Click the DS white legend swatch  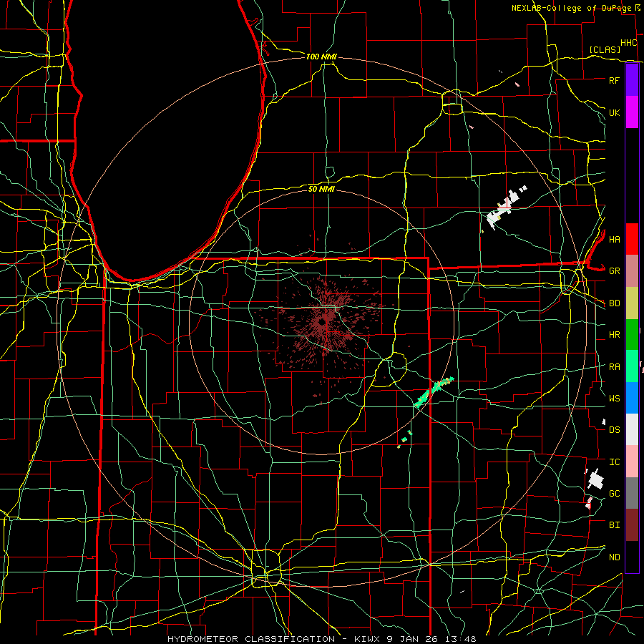(x=632, y=429)
